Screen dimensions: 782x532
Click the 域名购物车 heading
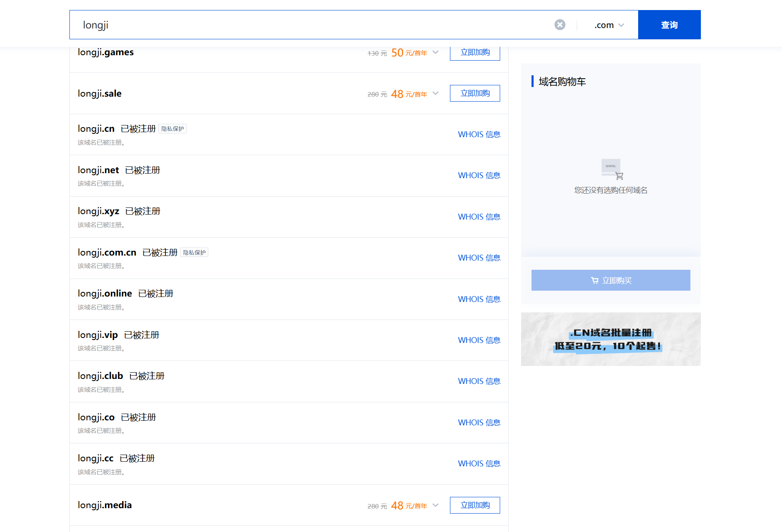(x=562, y=82)
